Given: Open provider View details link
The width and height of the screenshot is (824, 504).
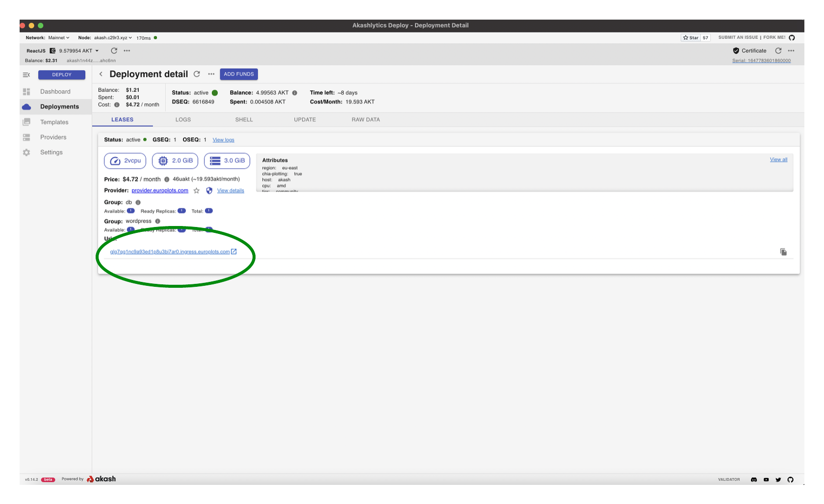Looking at the screenshot, I should tap(231, 191).
